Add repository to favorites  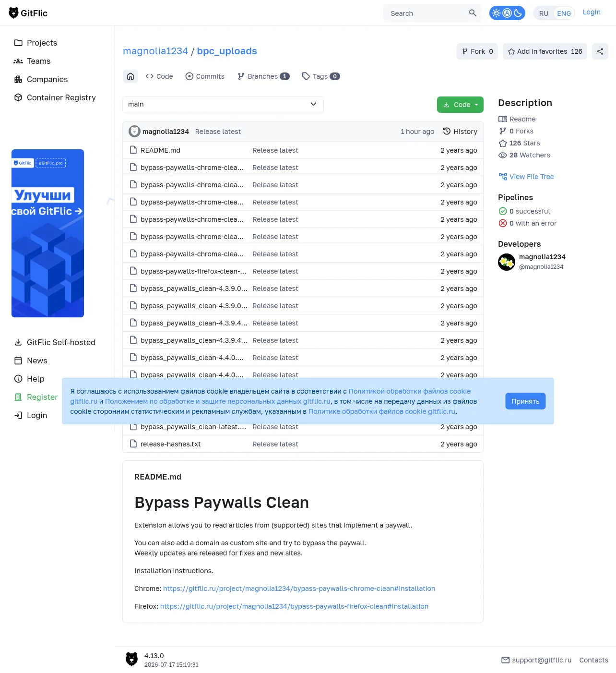click(x=545, y=51)
